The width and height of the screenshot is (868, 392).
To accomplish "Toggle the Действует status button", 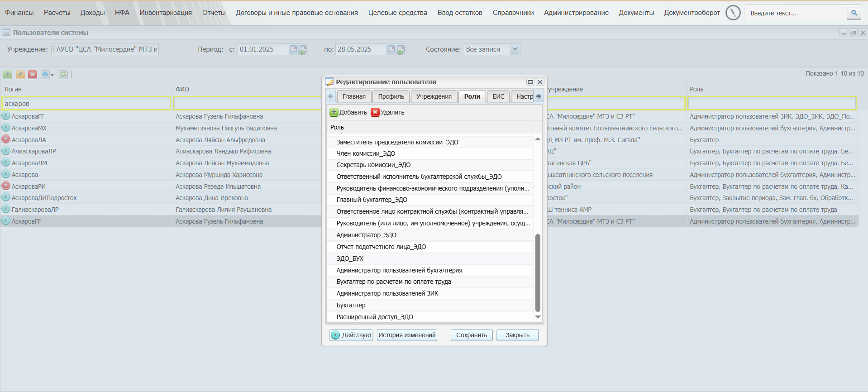I will click(351, 335).
